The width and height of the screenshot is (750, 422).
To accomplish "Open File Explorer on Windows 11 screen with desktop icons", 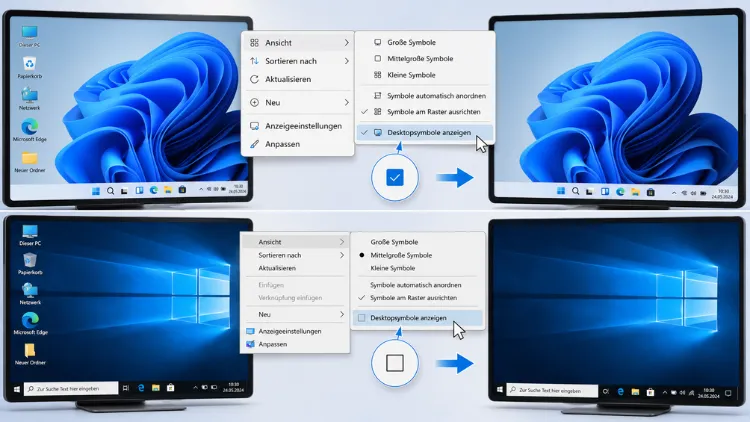I will [x=168, y=190].
